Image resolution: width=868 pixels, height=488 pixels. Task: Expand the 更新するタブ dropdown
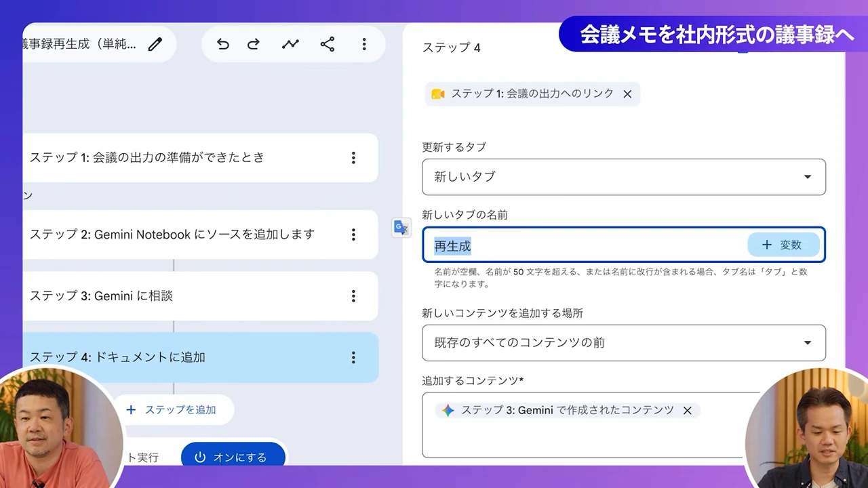click(x=624, y=177)
